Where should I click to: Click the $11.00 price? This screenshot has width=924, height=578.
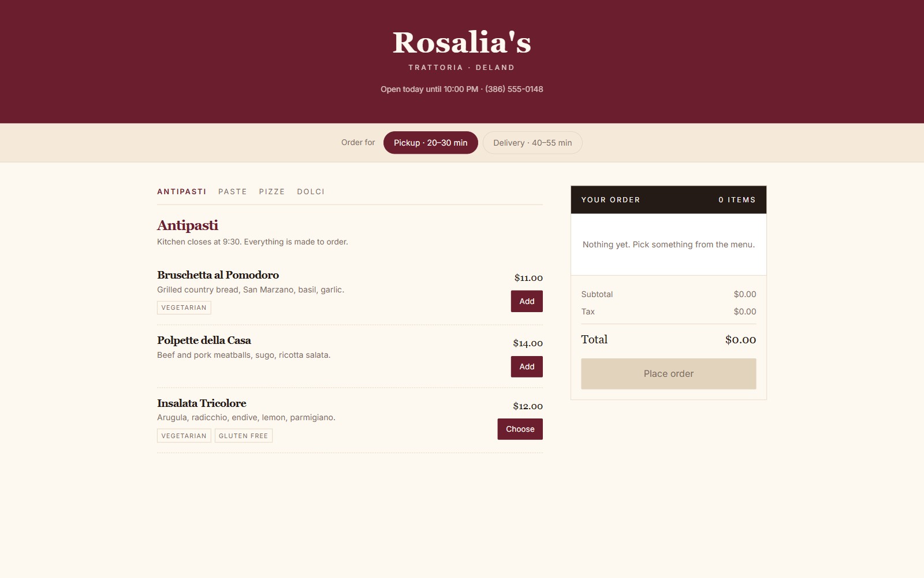tap(528, 278)
